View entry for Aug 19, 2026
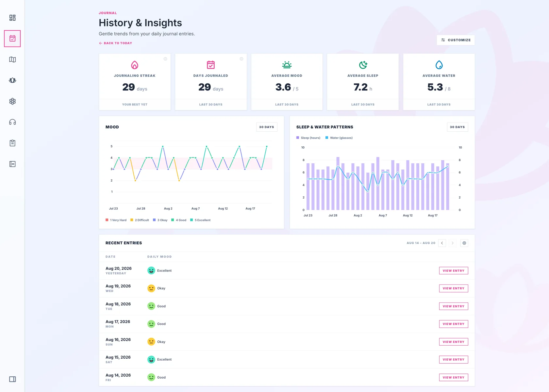The width and height of the screenshot is (549, 392). [x=454, y=288]
